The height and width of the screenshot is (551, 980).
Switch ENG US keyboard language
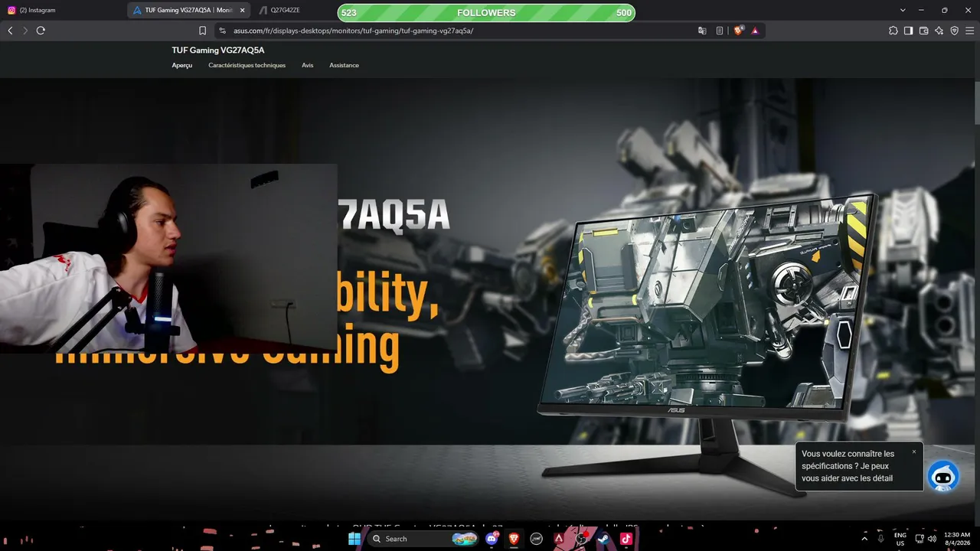tap(900, 539)
